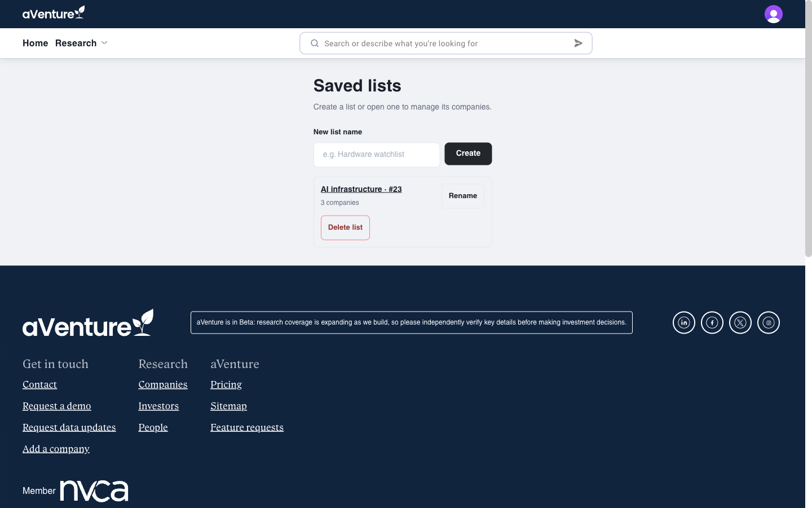
Task: Open the Pricing footer link
Action: pyautogui.click(x=226, y=384)
